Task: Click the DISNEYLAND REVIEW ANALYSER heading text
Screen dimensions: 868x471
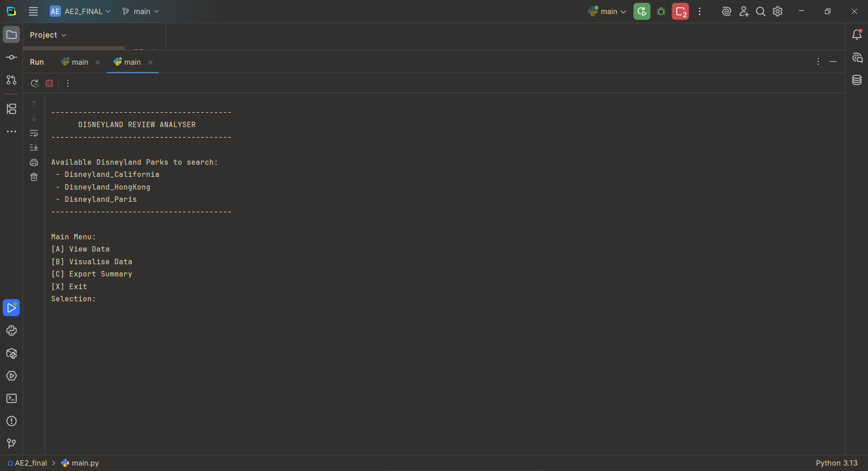Action: 137,125
